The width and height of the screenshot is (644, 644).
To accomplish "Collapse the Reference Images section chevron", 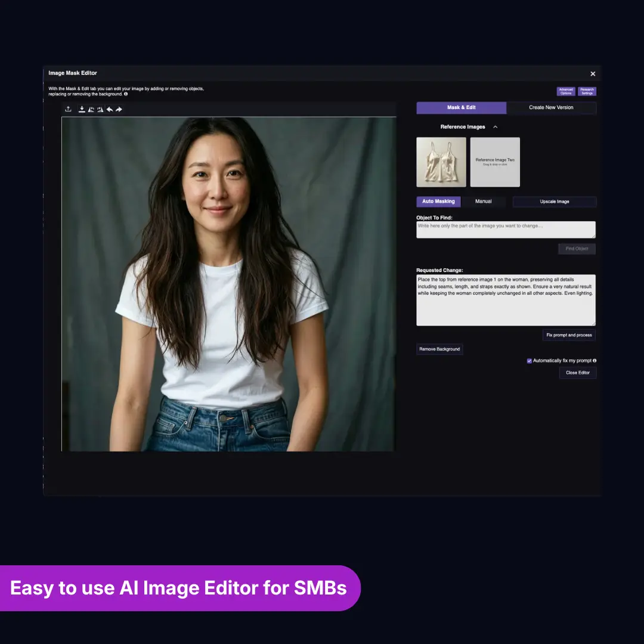I will click(x=495, y=127).
